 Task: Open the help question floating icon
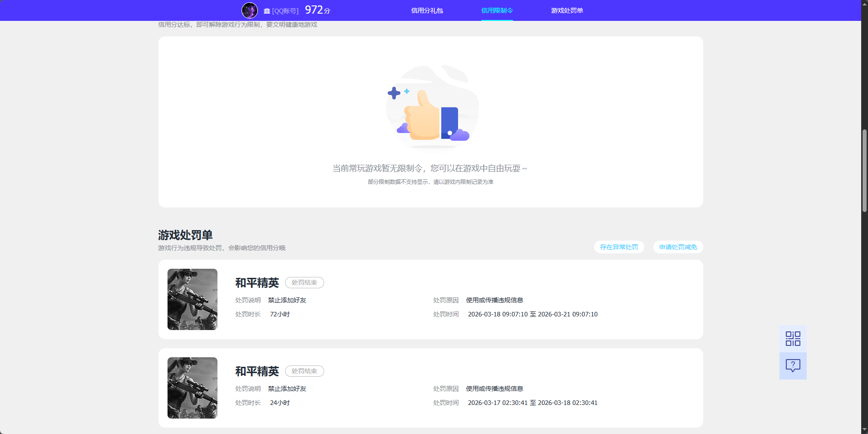coord(793,366)
